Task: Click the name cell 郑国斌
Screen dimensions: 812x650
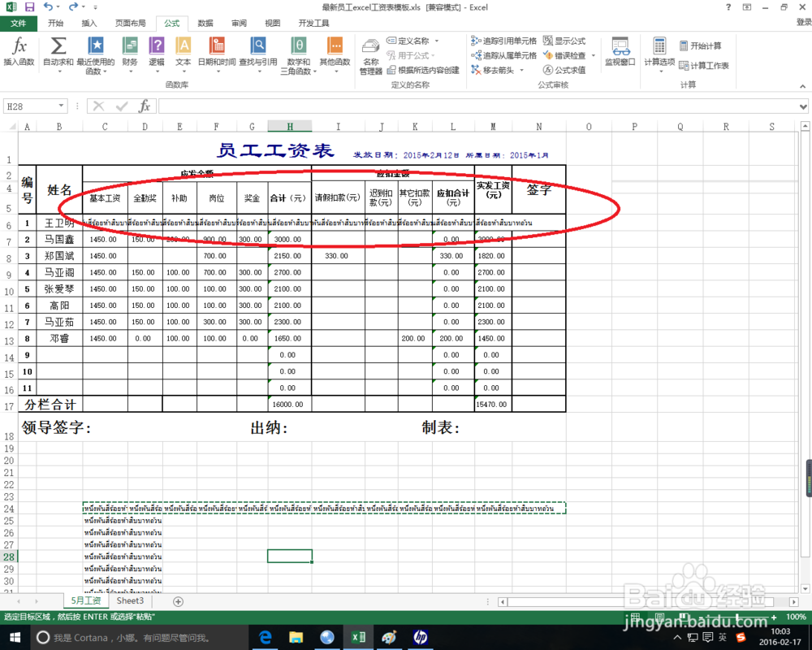Action: click(x=59, y=256)
